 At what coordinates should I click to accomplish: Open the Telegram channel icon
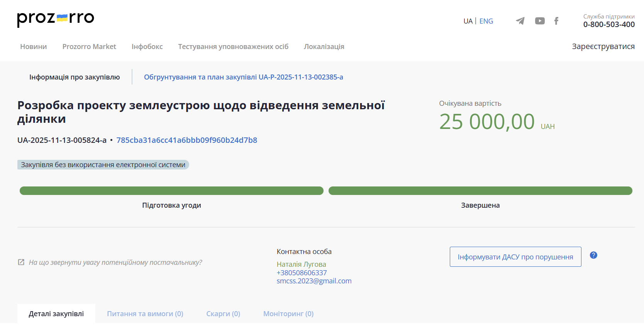click(520, 21)
